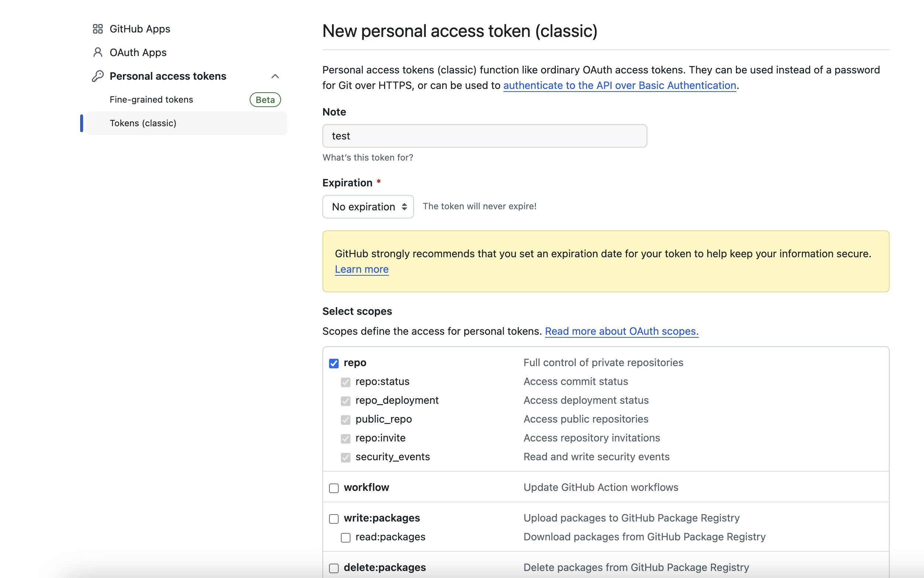Click 'Upload packages to GitHub Package Registry' text
This screenshot has height=578, width=924.
632,517
